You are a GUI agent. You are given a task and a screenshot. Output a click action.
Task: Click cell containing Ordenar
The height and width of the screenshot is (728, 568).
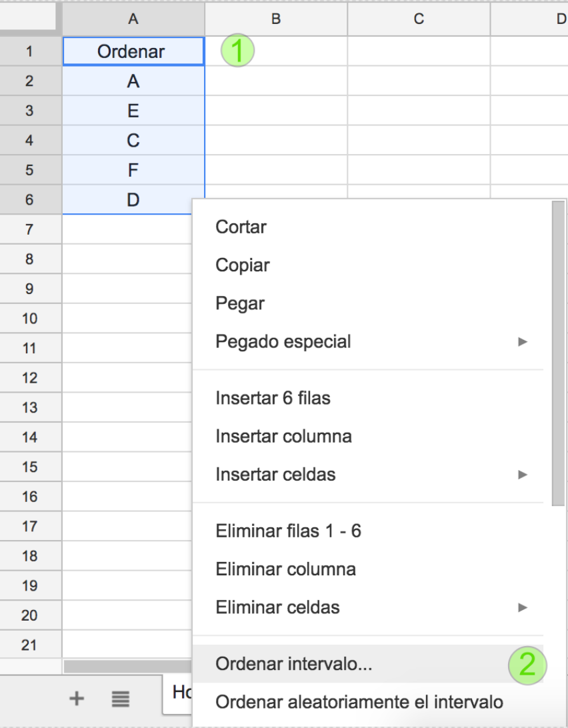[133, 51]
